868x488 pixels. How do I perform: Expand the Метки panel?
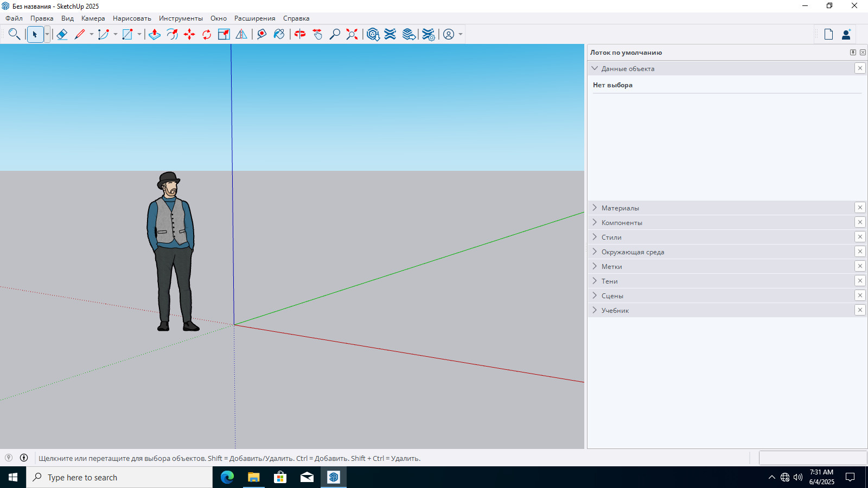pos(595,266)
